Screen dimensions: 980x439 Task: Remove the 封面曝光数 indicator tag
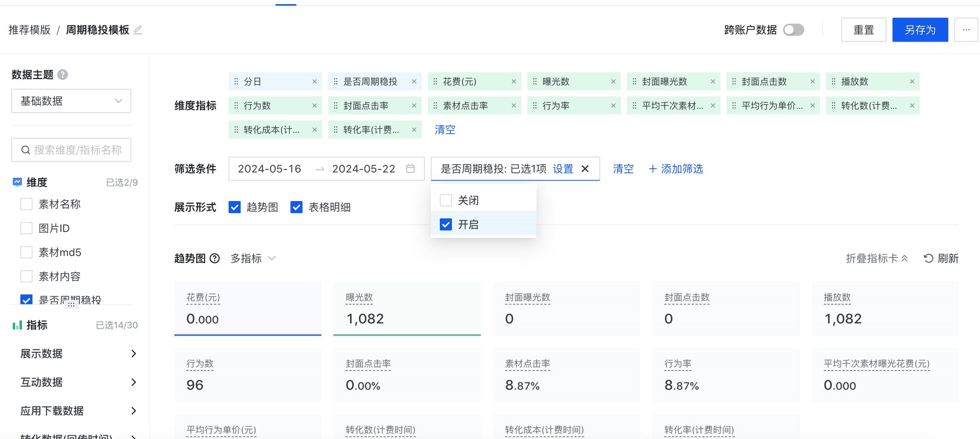pyautogui.click(x=713, y=82)
